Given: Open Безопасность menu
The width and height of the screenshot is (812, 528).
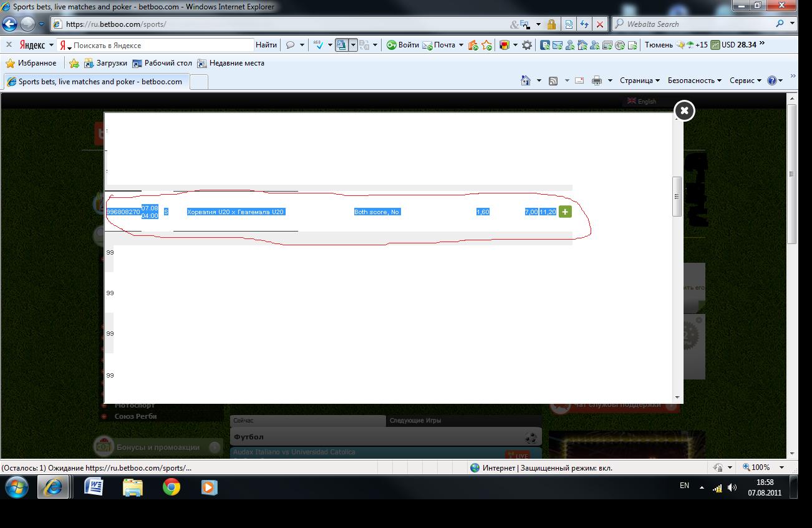Looking at the screenshot, I should click(x=694, y=81).
